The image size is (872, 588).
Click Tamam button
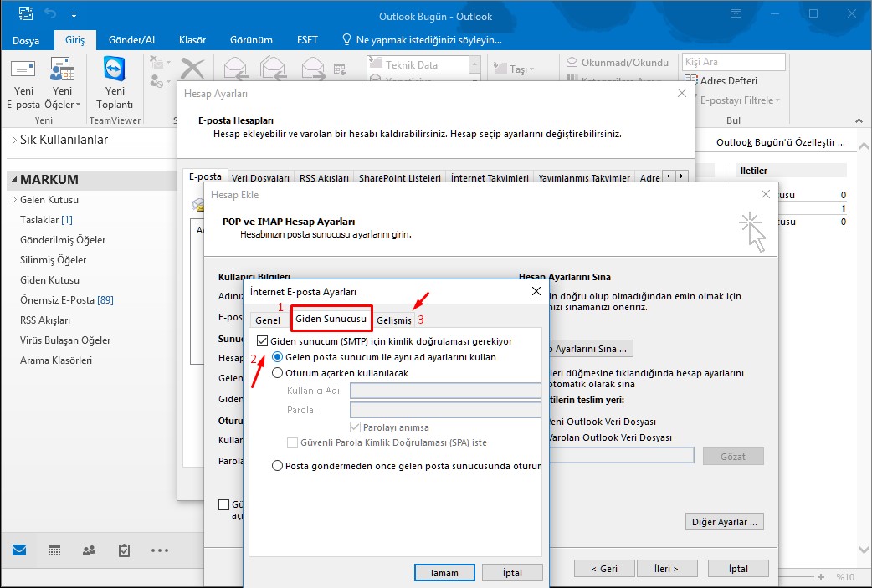pos(444,572)
